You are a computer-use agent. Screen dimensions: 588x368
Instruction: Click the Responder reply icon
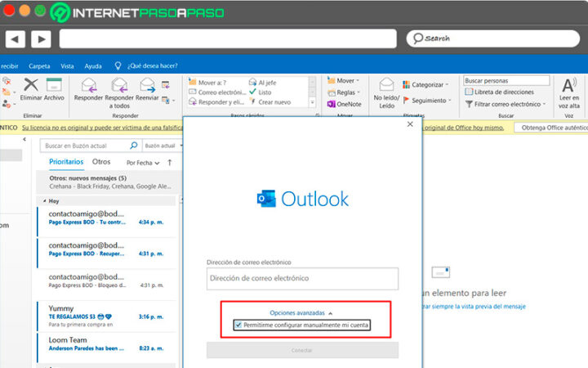tap(89, 85)
